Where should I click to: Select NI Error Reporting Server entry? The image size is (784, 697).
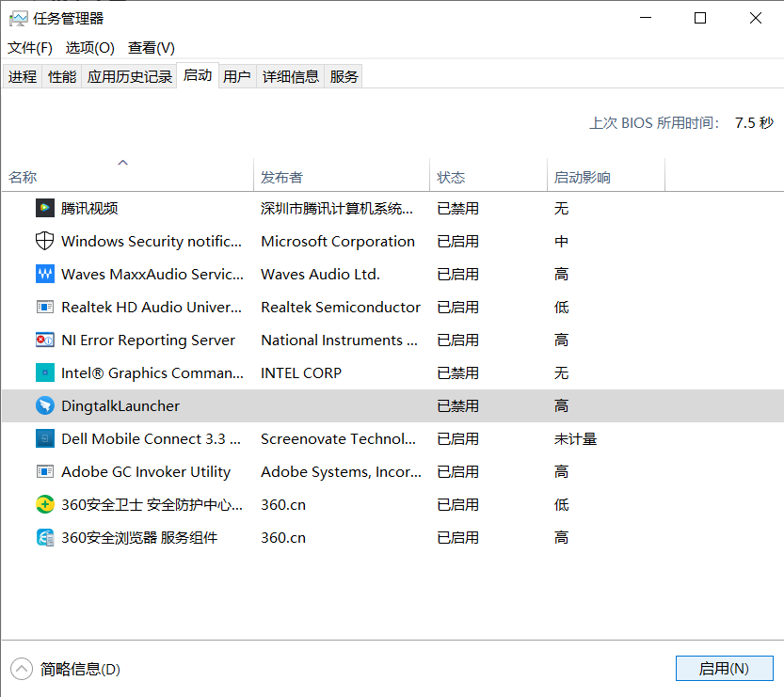click(148, 341)
